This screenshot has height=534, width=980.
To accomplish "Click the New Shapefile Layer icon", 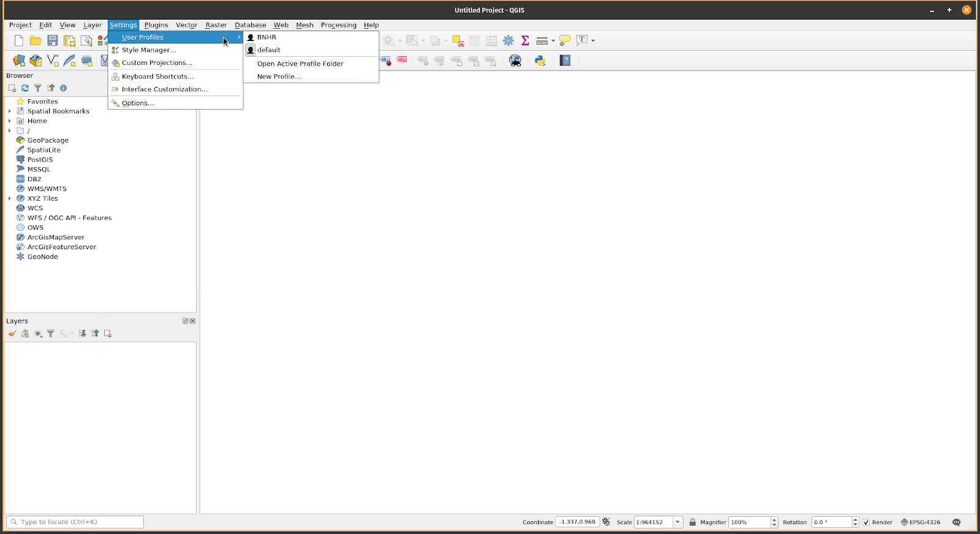I will point(53,61).
